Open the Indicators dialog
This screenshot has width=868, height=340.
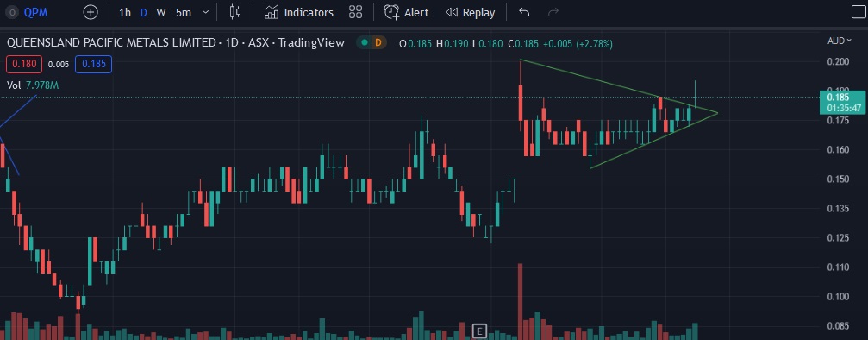[299, 12]
